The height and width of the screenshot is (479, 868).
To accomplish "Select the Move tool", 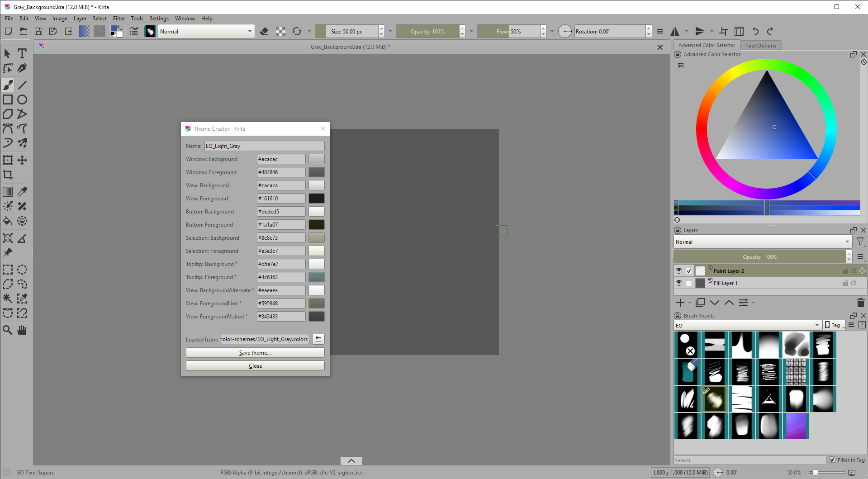I will 22,160.
